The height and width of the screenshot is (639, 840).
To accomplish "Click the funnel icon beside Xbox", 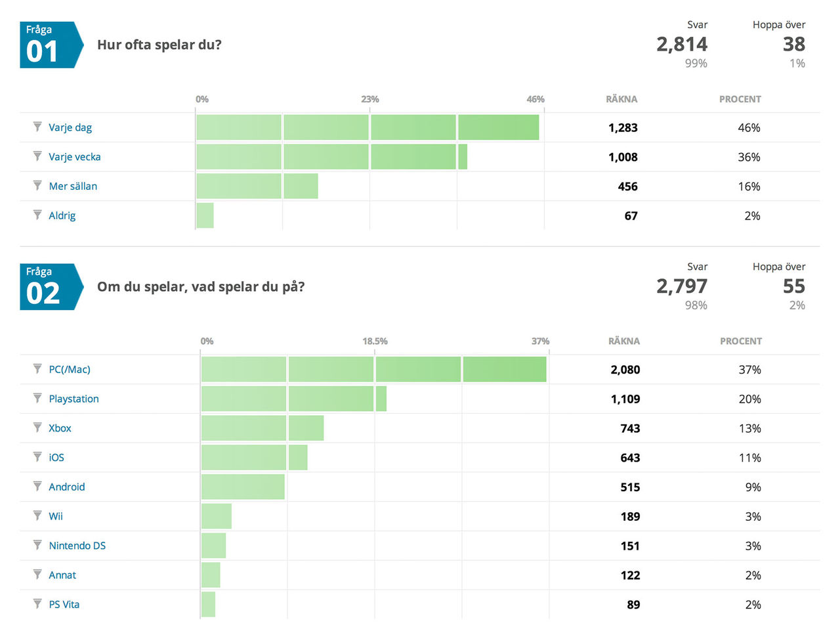I will pos(37,428).
